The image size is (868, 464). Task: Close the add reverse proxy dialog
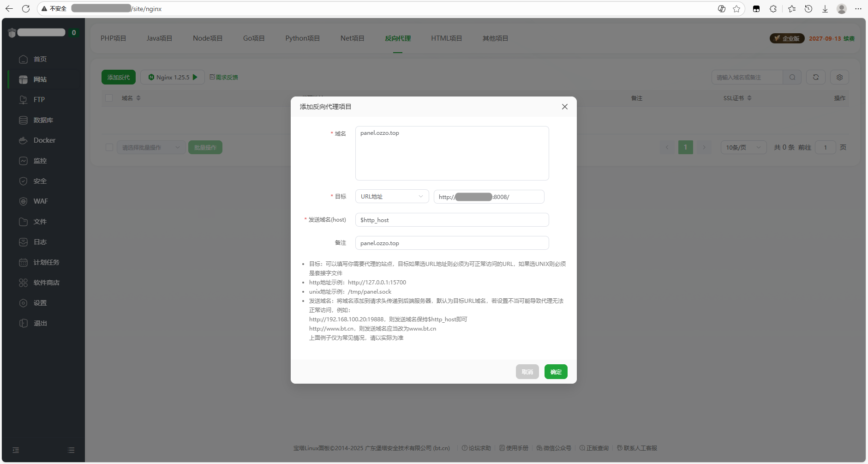click(x=564, y=107)
